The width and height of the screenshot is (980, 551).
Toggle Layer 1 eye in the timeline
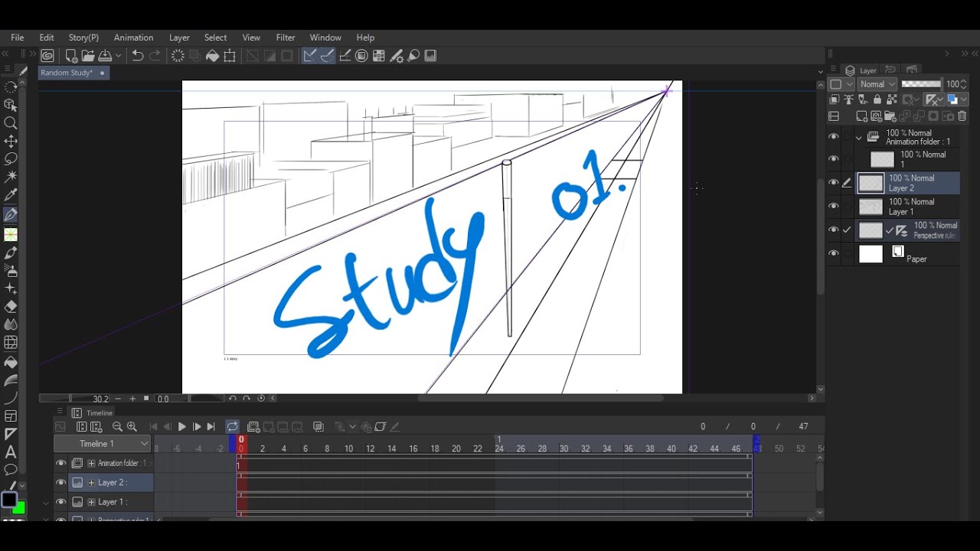point(61,502)
